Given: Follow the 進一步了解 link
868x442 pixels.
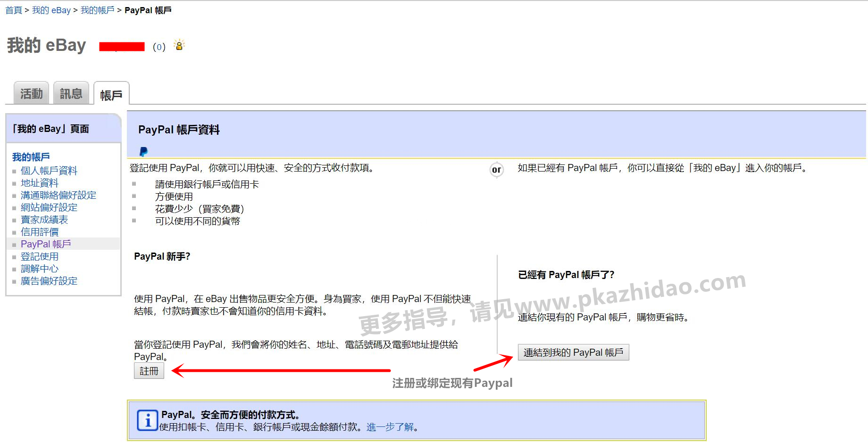Looking at the screenshot, I should 390,427.
